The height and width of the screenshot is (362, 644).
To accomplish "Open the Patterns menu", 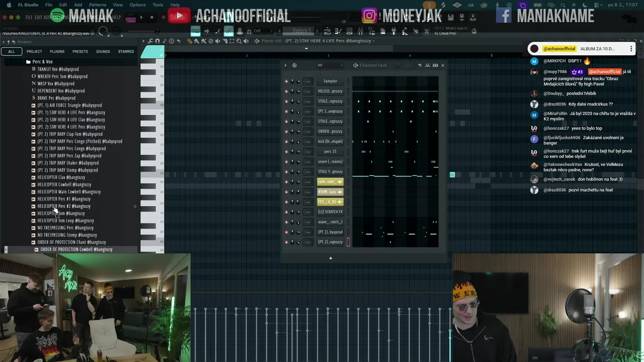I will 98,5.
